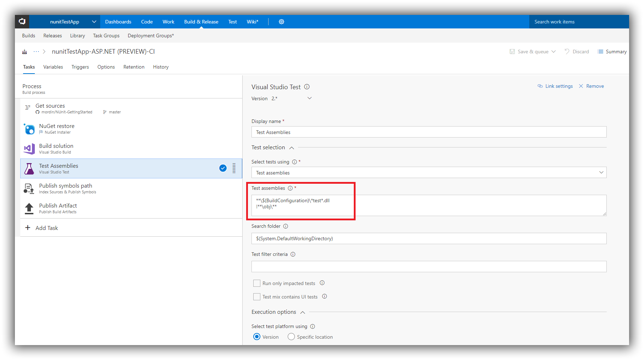Switch to the Retention tab
Screen dimensions: 644x360
(x=134, y=67)
